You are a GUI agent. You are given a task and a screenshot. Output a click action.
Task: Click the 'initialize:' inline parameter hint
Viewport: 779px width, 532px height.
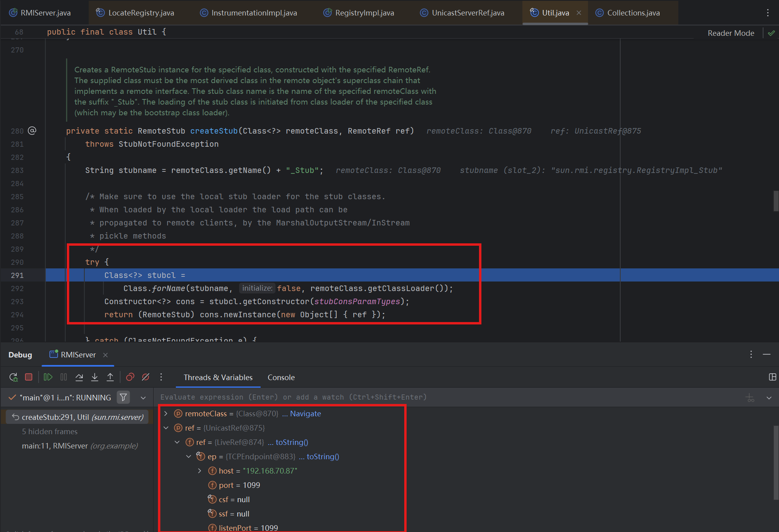point(257,288)
